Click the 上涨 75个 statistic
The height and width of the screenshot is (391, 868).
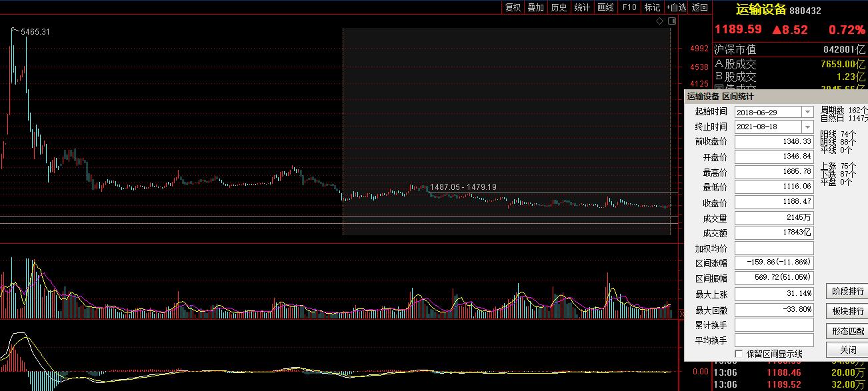coord(839,166)
